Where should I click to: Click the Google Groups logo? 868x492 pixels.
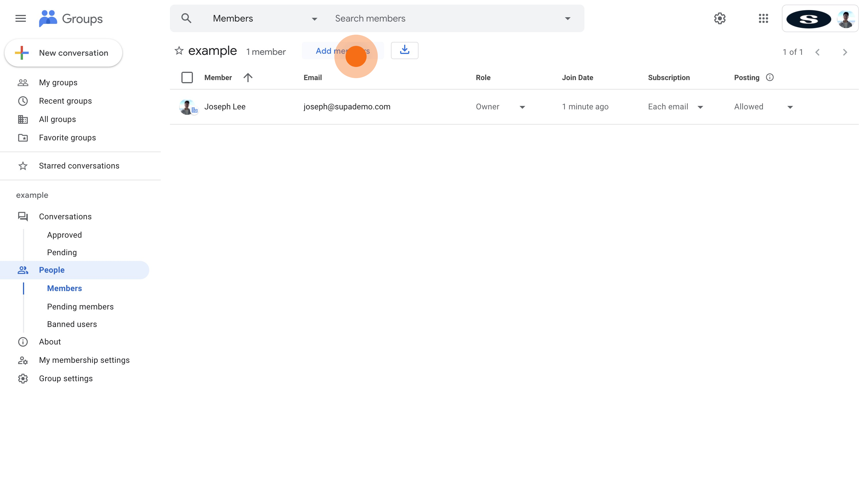[71, 18]
